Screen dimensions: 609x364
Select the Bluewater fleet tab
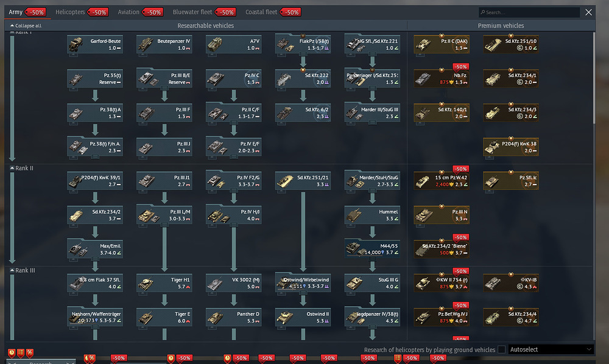192,12
